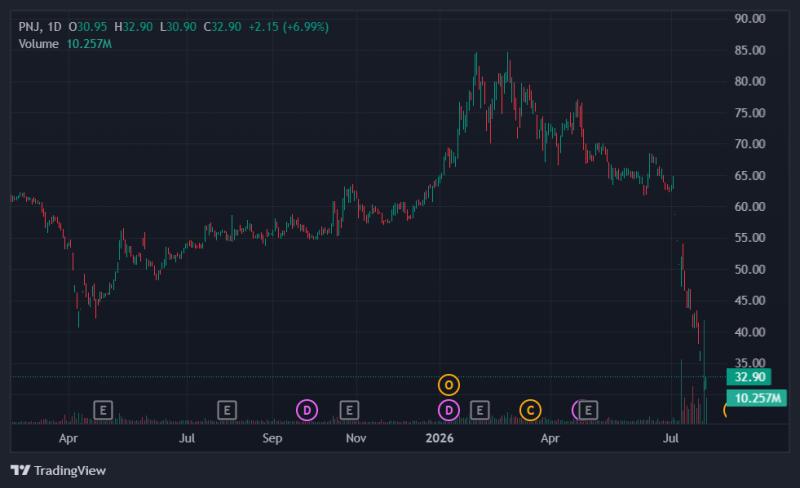Click the earnings E marker right after the 2026 dividend marker
The width and height of the screenshot is (800, 488).
point(480,410)
